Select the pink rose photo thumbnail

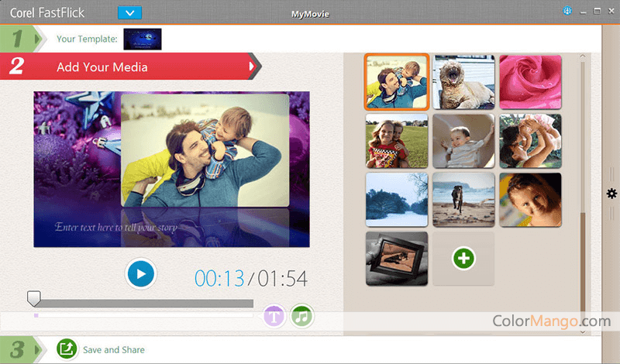pos(530,81)
